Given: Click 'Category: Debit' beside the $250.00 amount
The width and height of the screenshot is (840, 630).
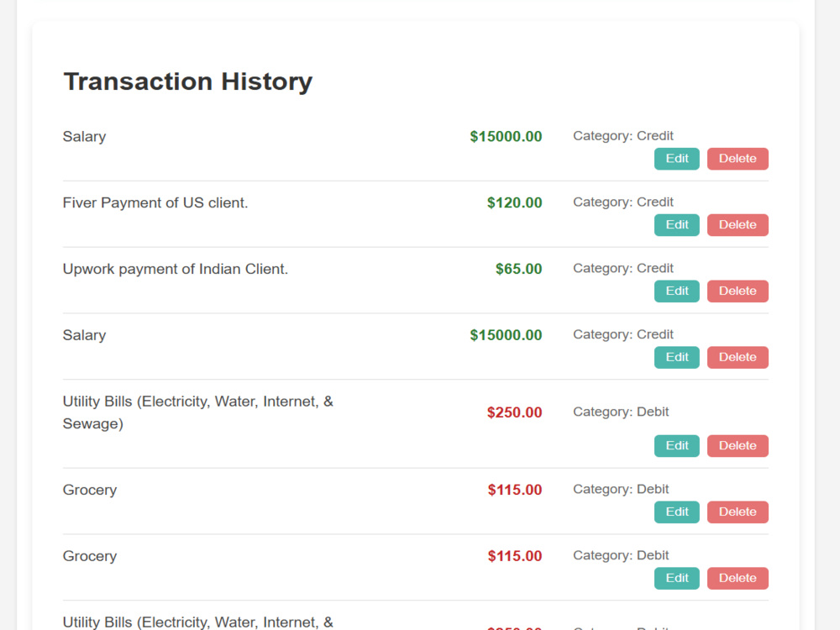Looking at the screenshot, I should pyautogui.click(x=621, y=412).
